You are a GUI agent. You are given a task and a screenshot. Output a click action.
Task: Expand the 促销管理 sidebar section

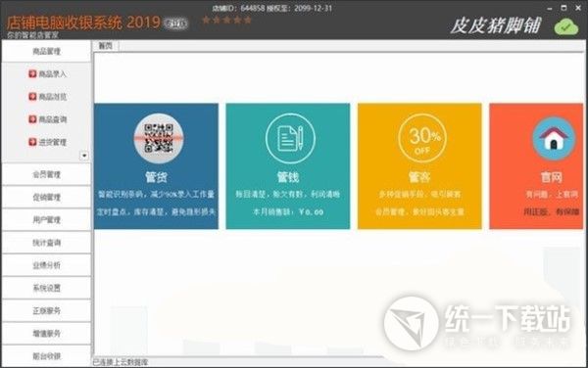coord(46,198)
